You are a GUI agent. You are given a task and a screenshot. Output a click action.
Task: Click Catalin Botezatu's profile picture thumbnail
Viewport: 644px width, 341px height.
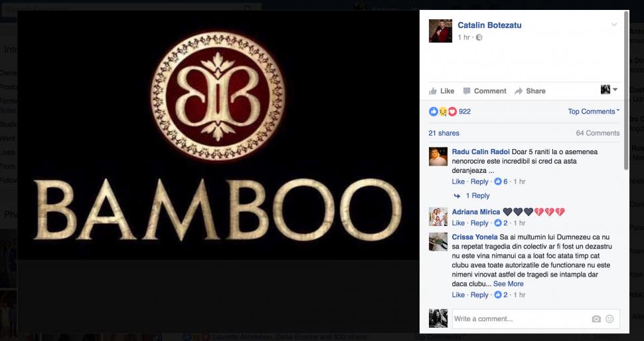(440, 31)
